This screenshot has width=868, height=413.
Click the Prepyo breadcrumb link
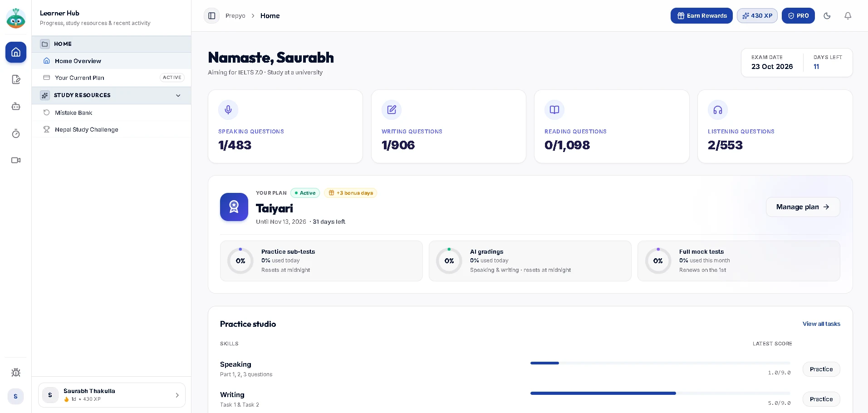coord(235,16)
